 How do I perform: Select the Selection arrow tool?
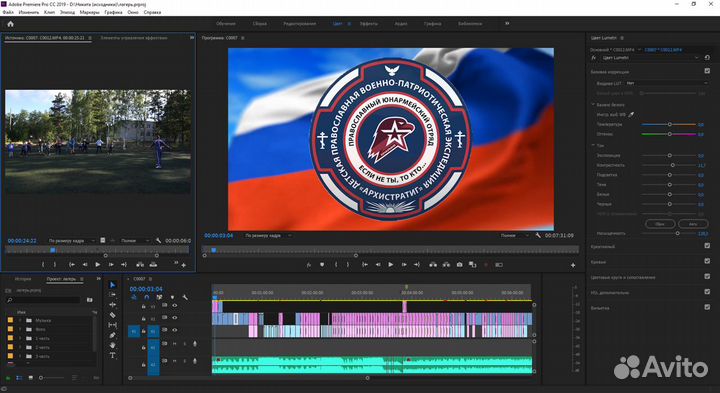(112, 285)
